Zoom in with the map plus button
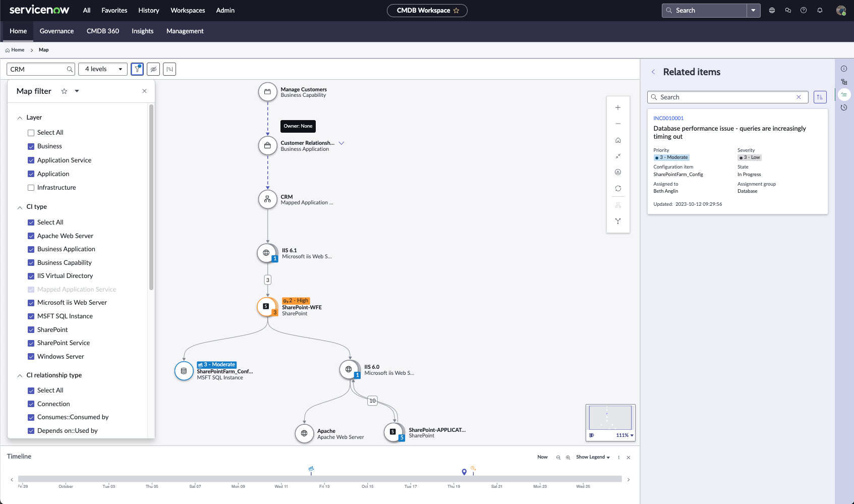 [618, 107]
